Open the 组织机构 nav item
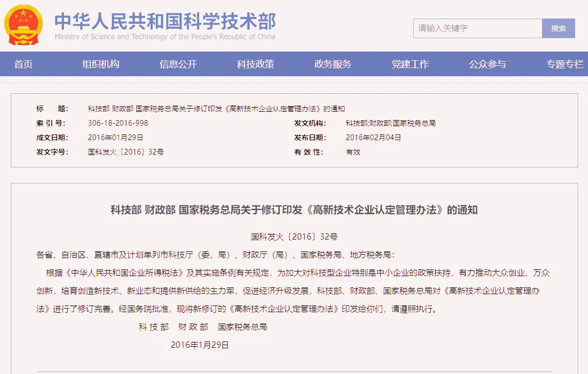The width and height of the screenshot is (588, 374). click(x=101, y=64)
